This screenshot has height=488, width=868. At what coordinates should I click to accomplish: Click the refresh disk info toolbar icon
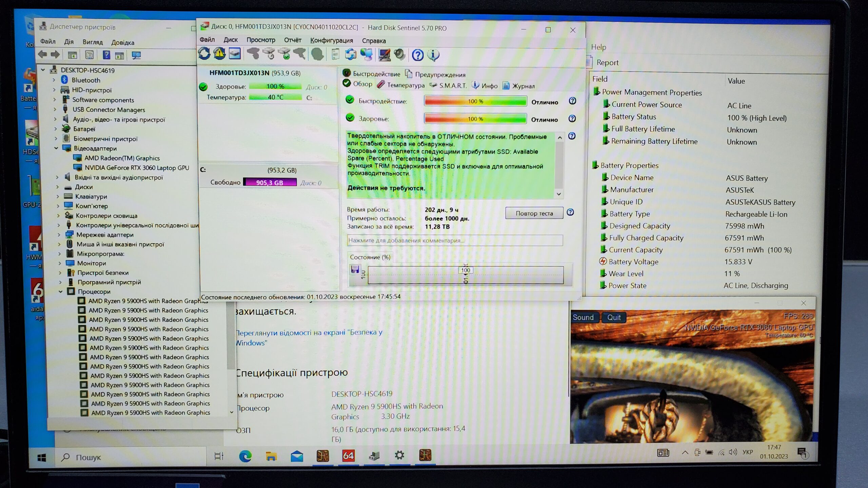(x=204, y=54)
